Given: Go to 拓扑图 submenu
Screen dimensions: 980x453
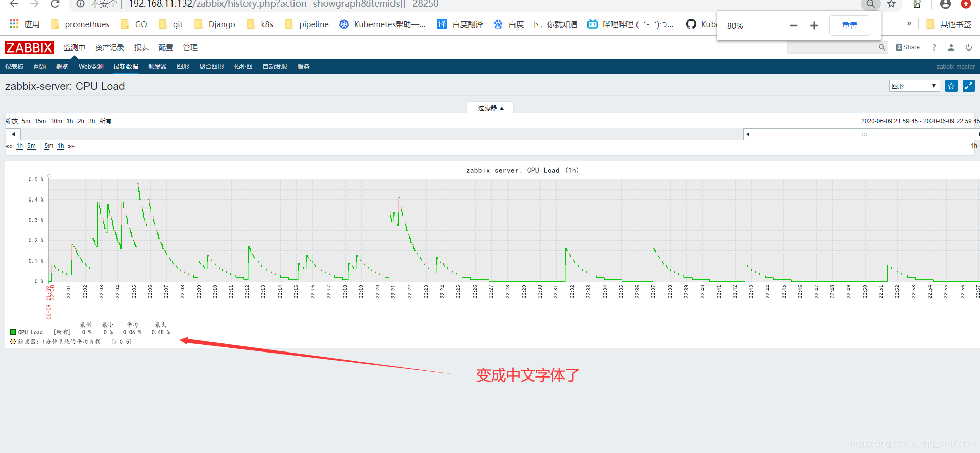Looking at the screenshot, I should (x=243, y=67).
